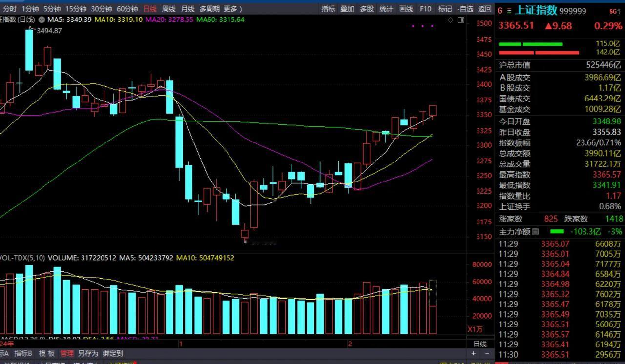Click the A股成交 row
The width and height of the screenshot is (625, 364).
pos(560,77)
